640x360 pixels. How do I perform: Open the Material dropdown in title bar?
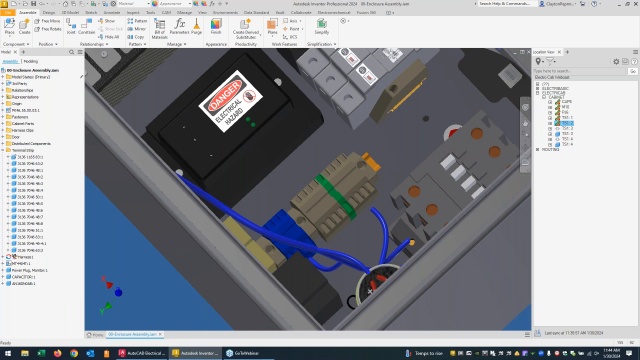point(133,4)
